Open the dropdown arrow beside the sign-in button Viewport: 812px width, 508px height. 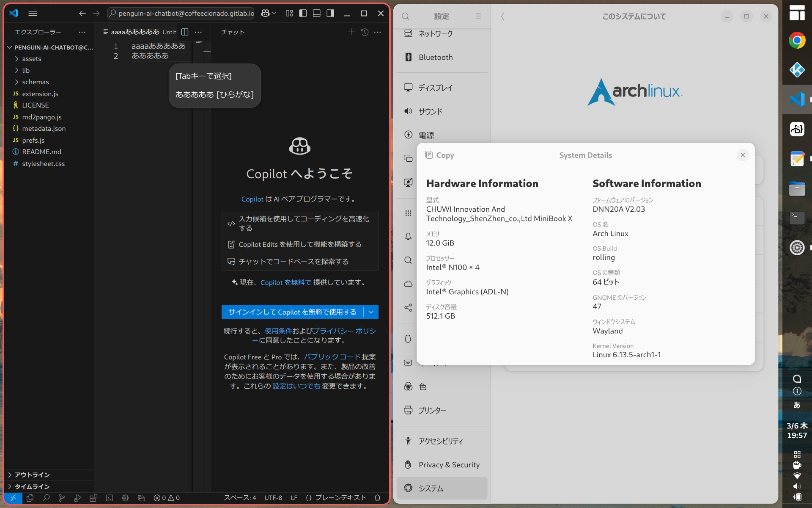371,312
